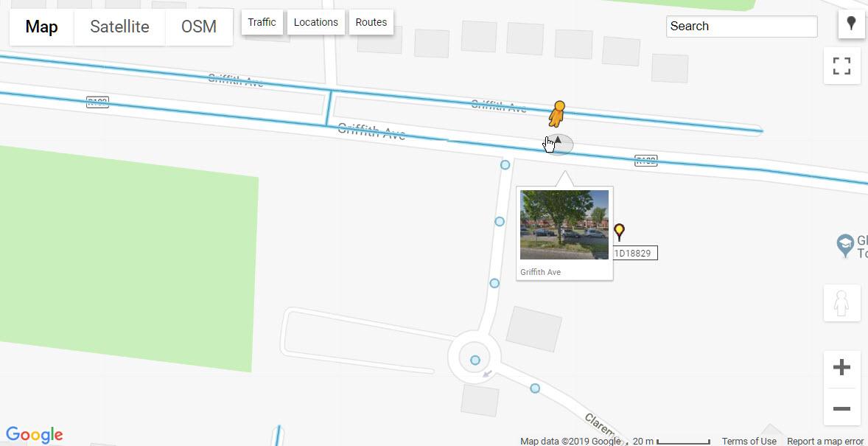Open the Terms of Use link
The height and width of the screenshot is (446, 868).
[x=749, y=441]
